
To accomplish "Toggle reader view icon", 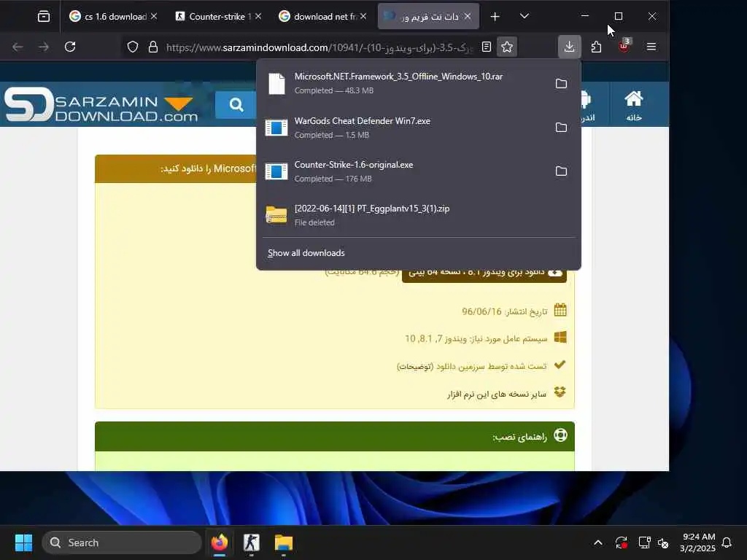I will pyautogui.click(x=487, y=47).
